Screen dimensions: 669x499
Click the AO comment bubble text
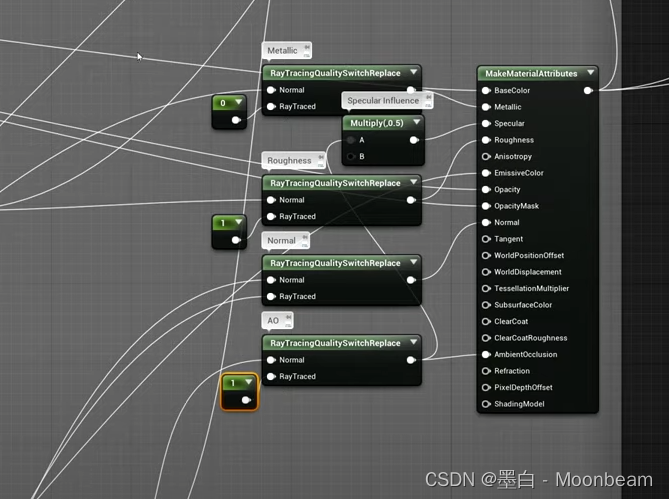[273, 321]
